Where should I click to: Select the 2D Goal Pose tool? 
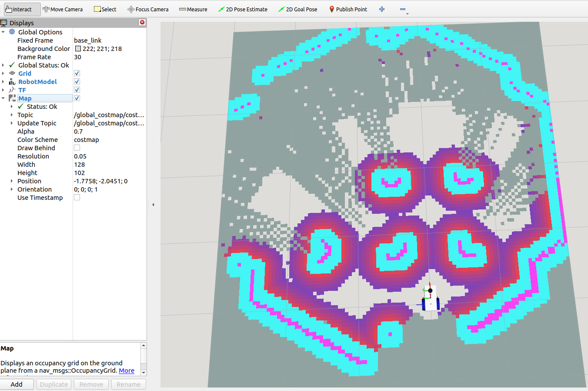298,9
